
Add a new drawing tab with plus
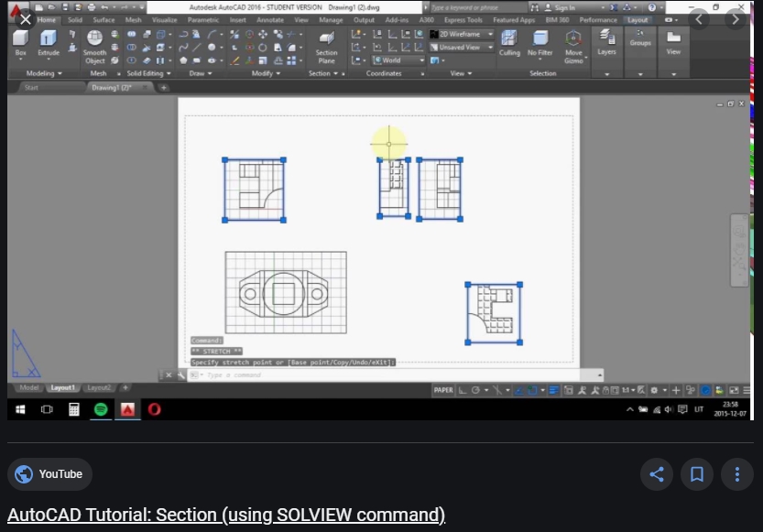pyautogui.click(x=163, y=88)
